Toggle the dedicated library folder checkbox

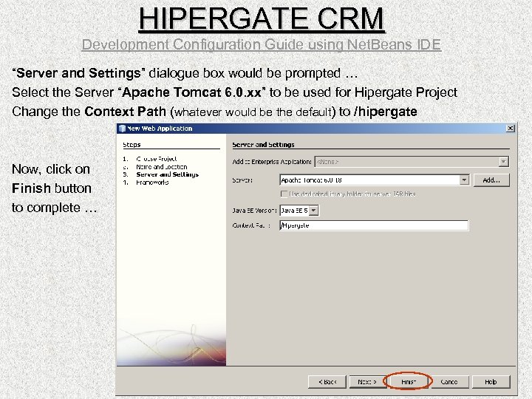[284, 194]
